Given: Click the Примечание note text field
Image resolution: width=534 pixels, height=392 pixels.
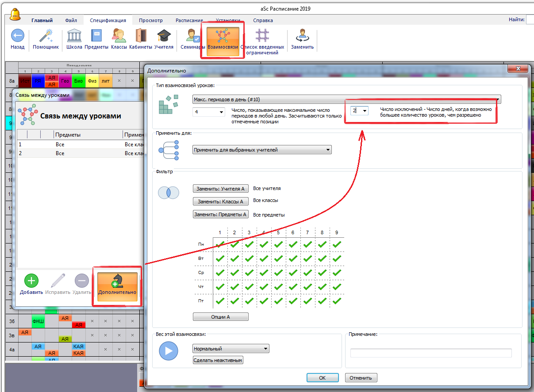Looking at the screenshot, I should coord(430,353).
